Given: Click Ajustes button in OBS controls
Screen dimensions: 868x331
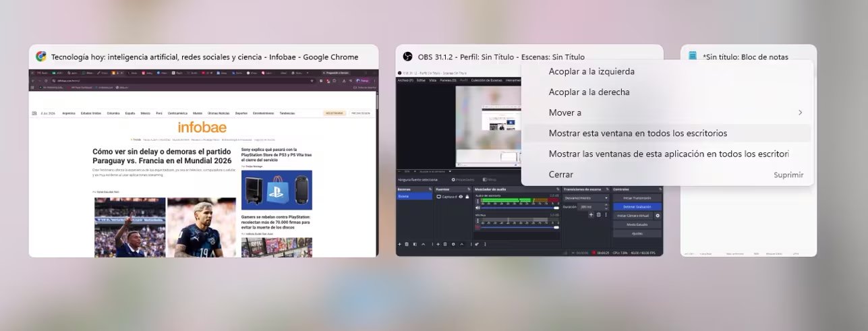Looking at the screenshot, I should pyautogui.click(x=637, y=233).
